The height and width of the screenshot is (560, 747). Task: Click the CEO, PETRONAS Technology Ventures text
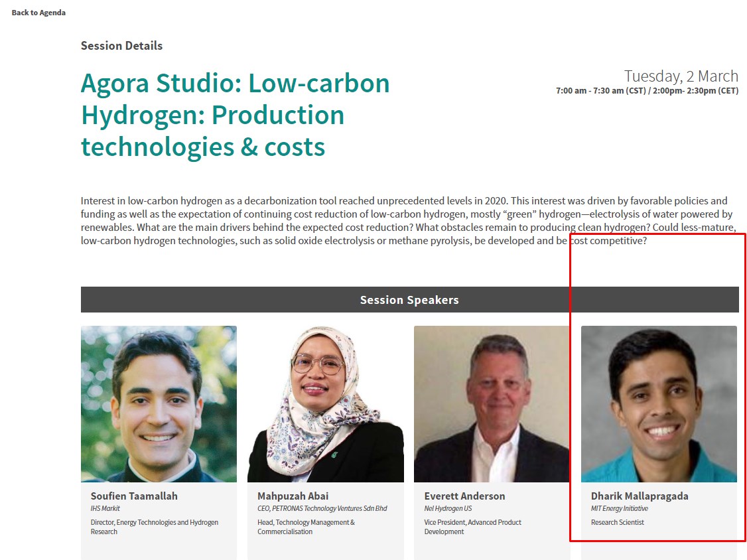[x=322, y=508]
